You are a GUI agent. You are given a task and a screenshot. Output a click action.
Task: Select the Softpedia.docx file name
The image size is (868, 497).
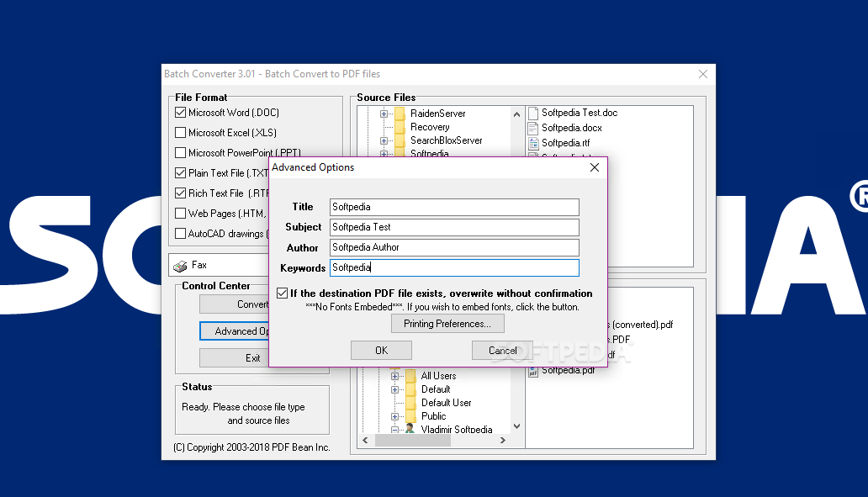(x=572, y=128)
